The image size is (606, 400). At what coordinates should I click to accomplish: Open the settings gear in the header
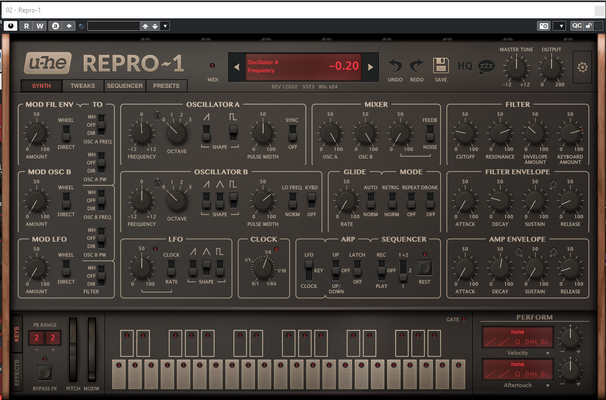click(583, 68)
